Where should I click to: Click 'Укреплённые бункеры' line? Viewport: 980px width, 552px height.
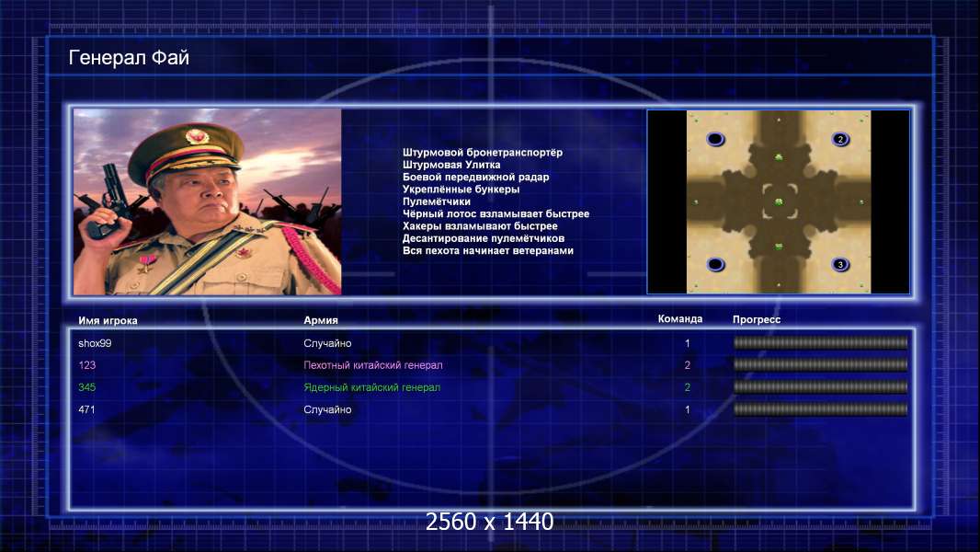click(461, 190)
